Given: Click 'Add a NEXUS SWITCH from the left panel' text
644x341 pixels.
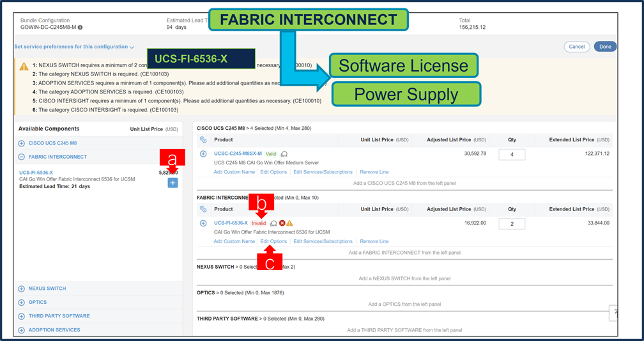Looking at the screenshot, I should (x=404, y=278).
